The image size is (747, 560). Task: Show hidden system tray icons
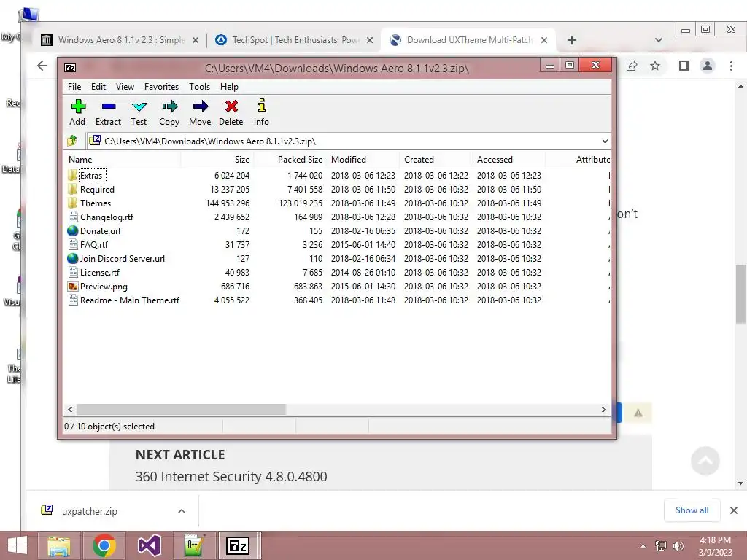coord(643,546)
